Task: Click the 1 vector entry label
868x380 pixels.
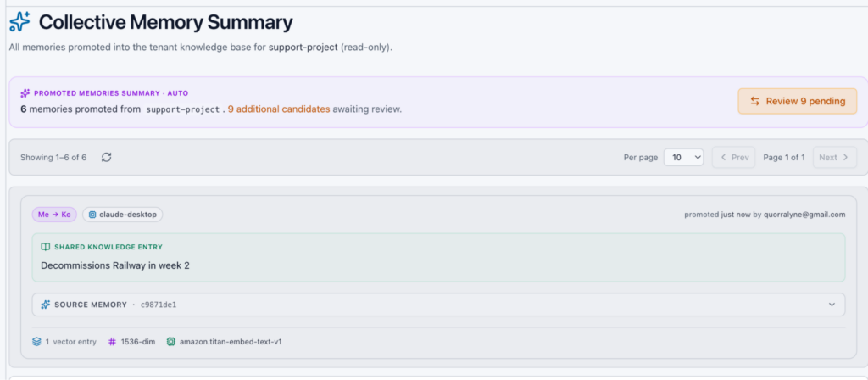Action: pos(71,342)
